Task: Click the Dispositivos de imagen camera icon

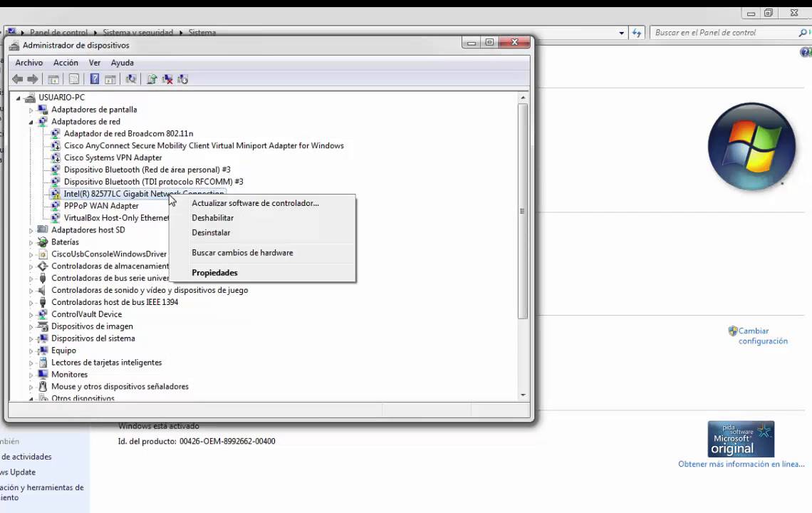Action: point(43,326)
